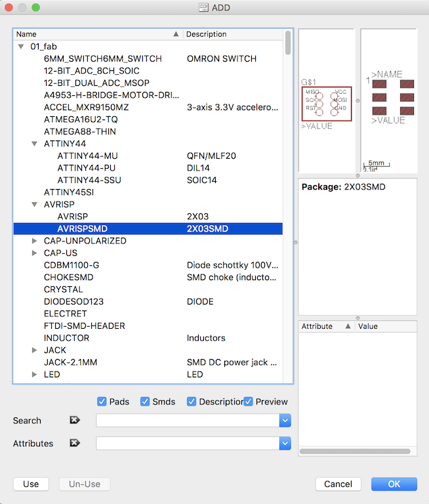Open the Attributes history dropdown

pyautogui.click(x=285, y=444)
